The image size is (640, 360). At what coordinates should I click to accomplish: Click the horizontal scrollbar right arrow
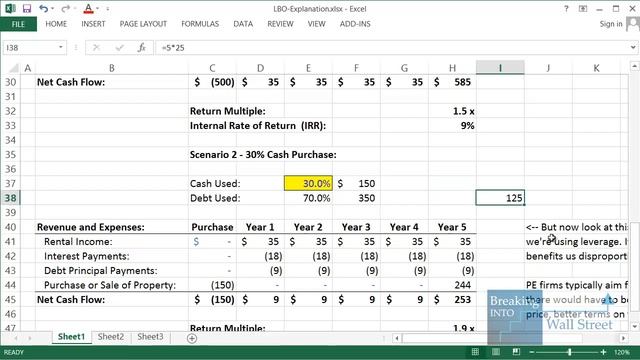(x=623, y=338)
